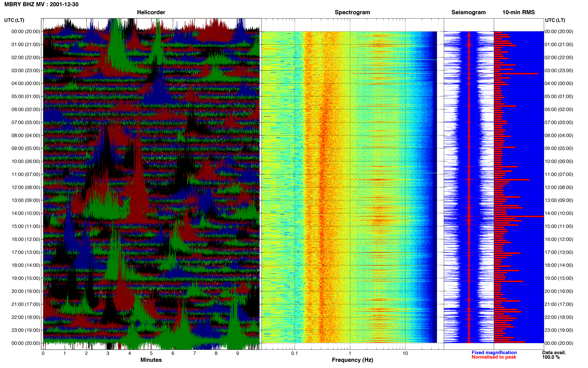588x368 pixels.
Task: Click the left '09:00 (05:00)' time label
Action: pos(26,148)
